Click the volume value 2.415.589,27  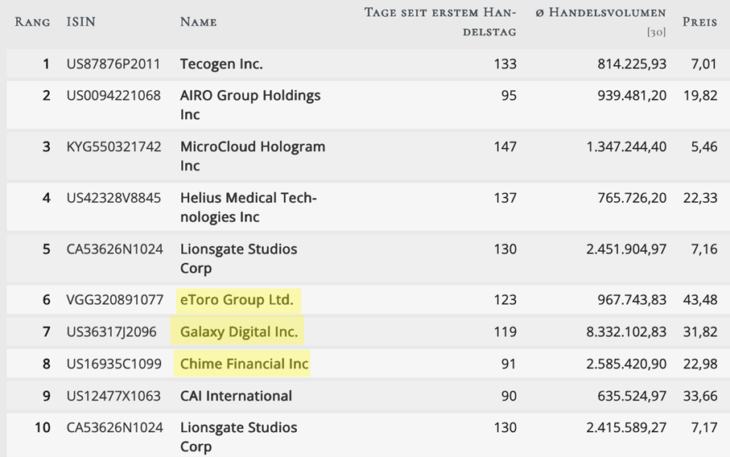pyautogui.click(x=626, y=427)
